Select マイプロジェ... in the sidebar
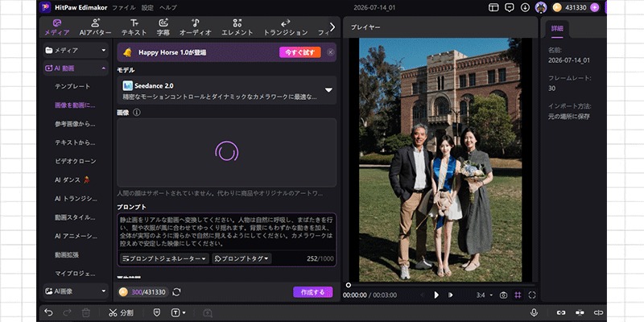 tap(75, 273)
